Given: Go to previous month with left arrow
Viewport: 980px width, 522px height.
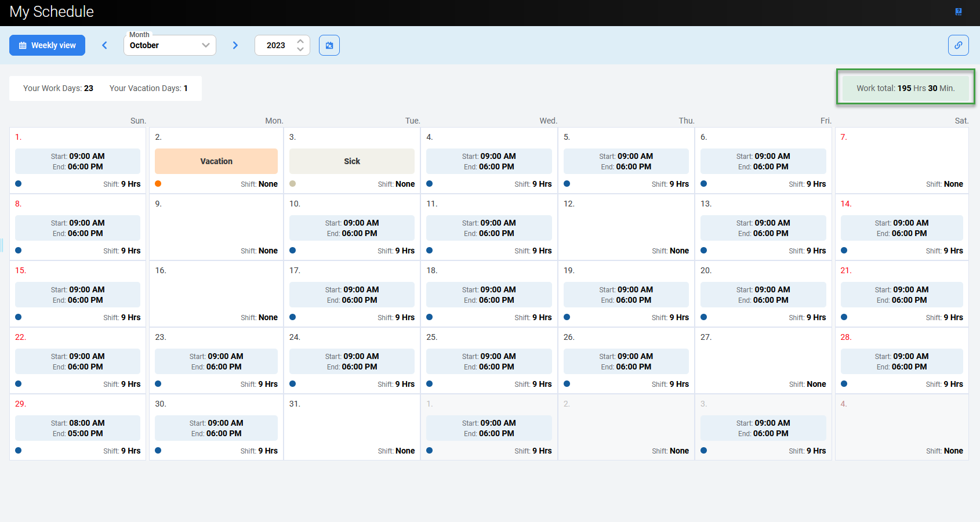Looking at the screenshot, I should coord(105,45).
